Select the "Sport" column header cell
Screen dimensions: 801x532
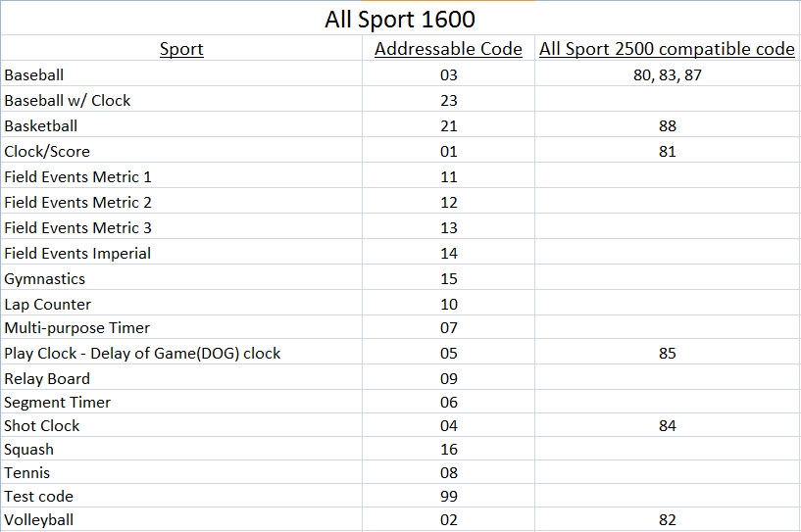pyautogui.click(x=181, y=49)
